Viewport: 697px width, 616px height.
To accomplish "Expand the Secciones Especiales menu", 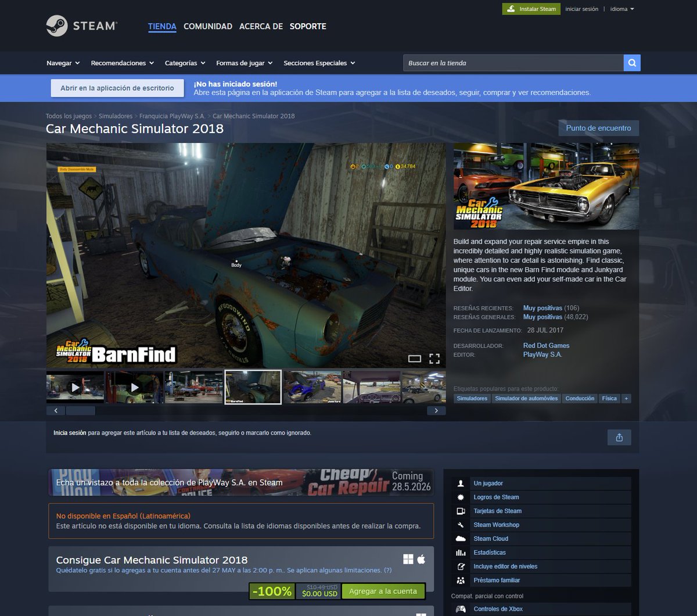I will (319, 63).
